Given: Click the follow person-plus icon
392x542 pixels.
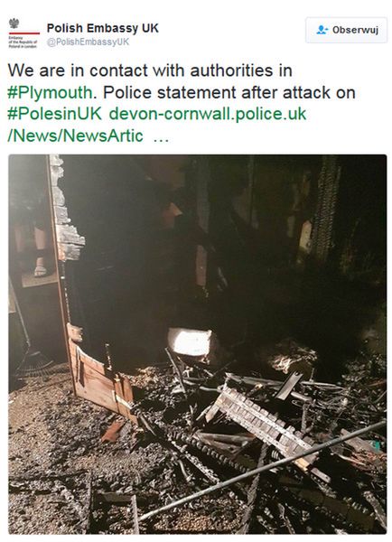Looking at the screenshot, I should click(x=322, y=30).
